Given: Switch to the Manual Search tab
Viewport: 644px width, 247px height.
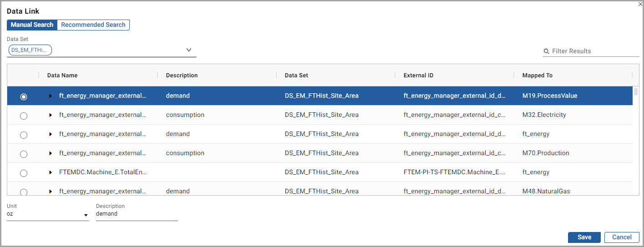Looking at the screenshot, I should 32,25.
